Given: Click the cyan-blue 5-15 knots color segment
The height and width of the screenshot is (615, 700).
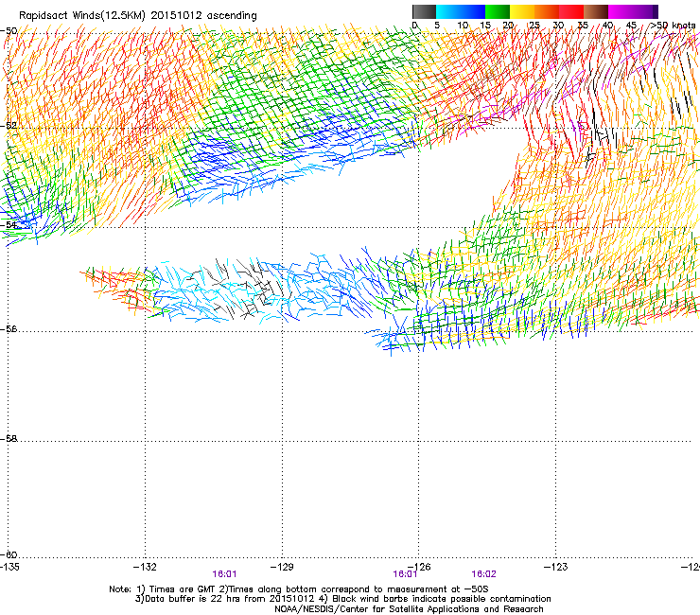Looking at the screenshot, I should tap(461, 11).
